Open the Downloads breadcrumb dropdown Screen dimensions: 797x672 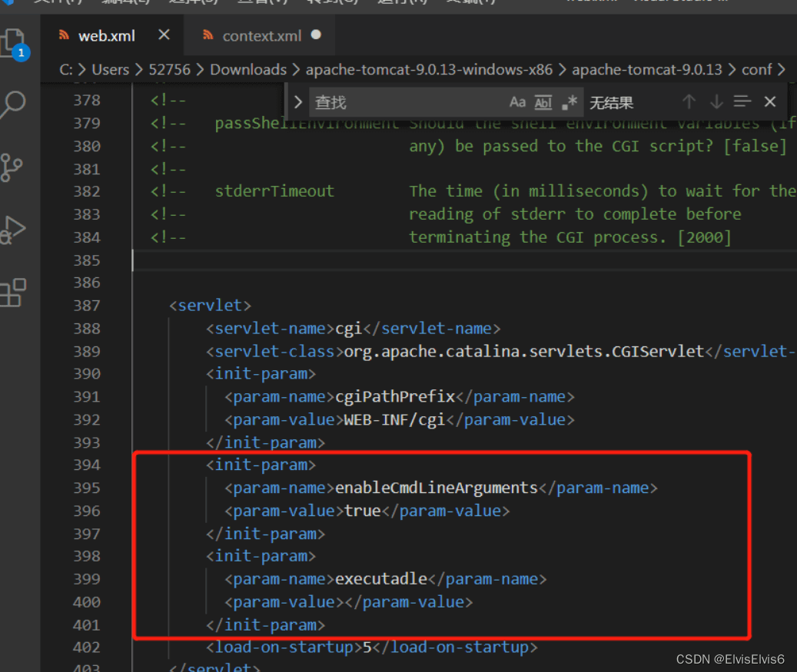point(247,69)
